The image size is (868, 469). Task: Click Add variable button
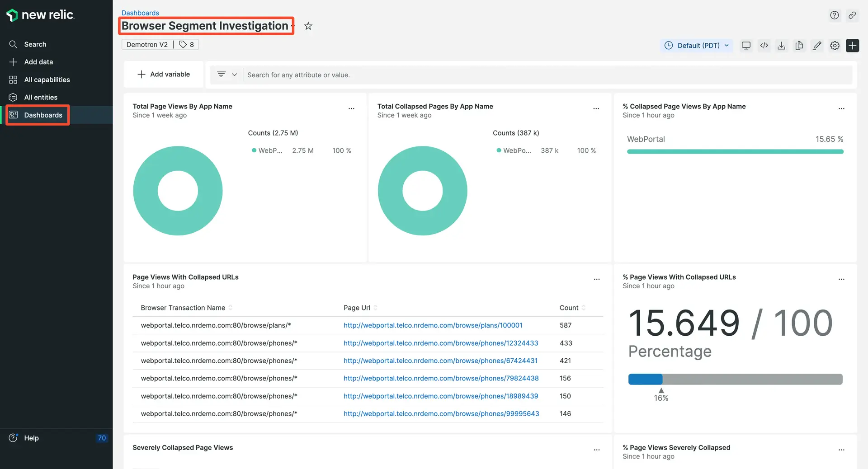pyautogui.click(x=164, y=74)
